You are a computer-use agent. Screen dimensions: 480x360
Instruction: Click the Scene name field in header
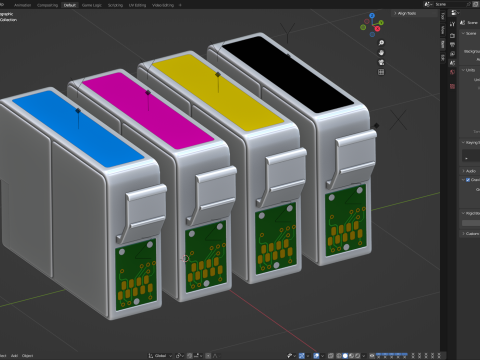coord(450,4)
